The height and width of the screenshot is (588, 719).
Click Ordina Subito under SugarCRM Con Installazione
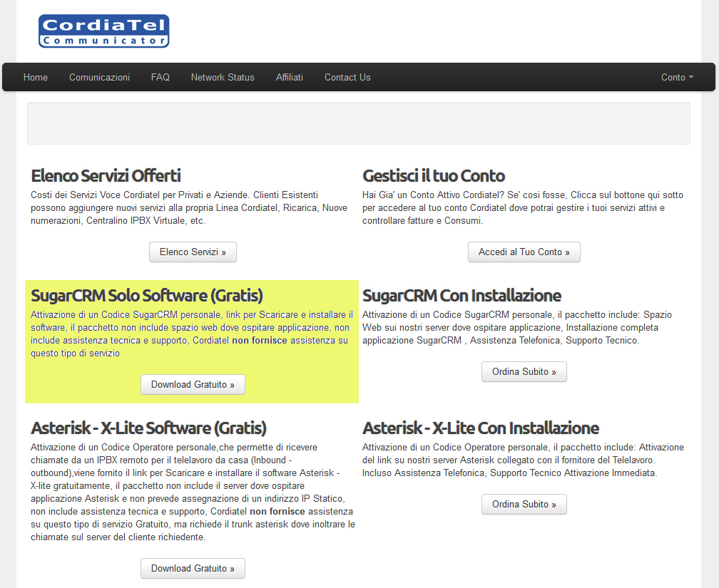tap(524, 371)
